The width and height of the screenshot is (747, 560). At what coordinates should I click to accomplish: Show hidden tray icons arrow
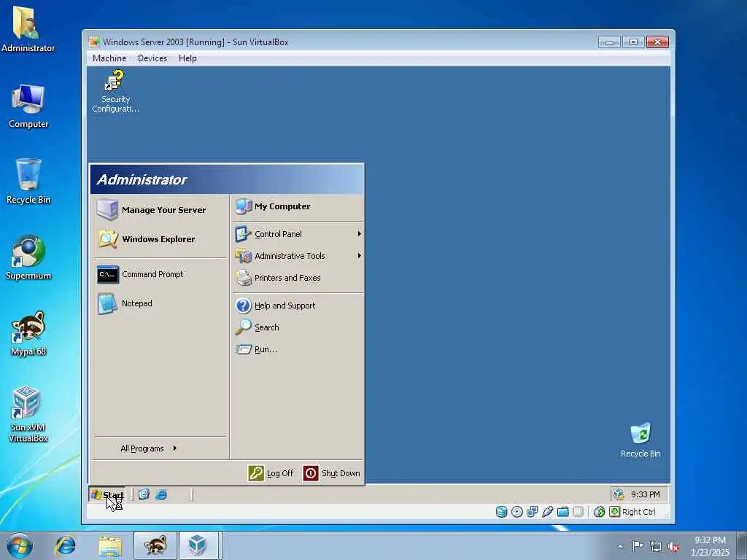(x=620, y=547)
